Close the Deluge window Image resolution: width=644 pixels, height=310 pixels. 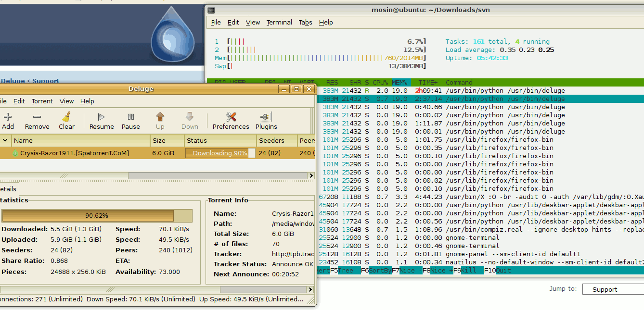click(x=309, y=89)
